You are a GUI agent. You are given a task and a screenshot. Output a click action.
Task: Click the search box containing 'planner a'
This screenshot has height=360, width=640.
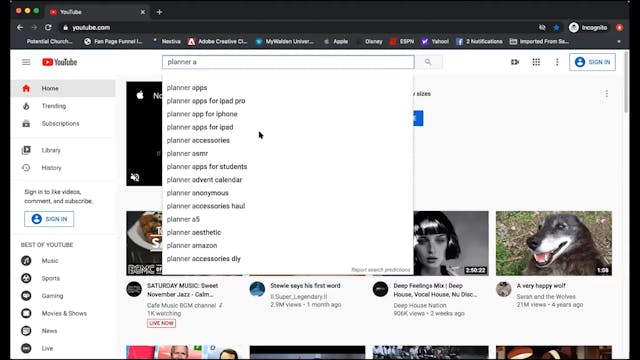click(x=288, y=62)
